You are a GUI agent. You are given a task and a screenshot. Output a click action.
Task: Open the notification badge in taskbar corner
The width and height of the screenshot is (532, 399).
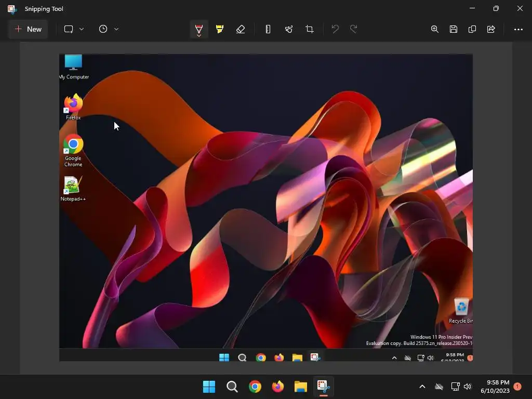point(517,387)
